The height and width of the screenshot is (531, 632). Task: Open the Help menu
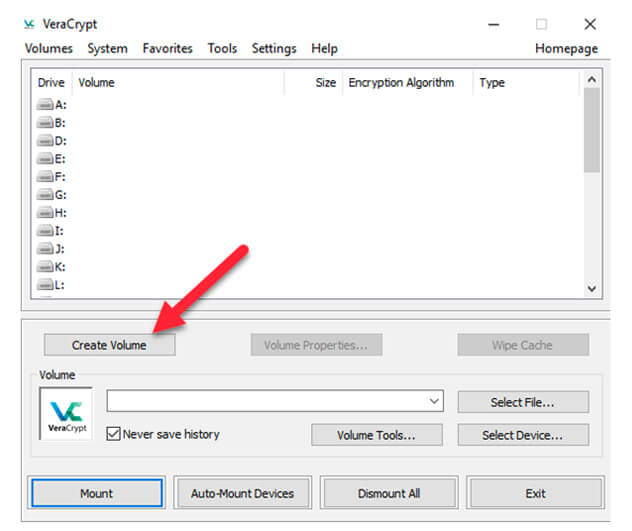[324, 48]
